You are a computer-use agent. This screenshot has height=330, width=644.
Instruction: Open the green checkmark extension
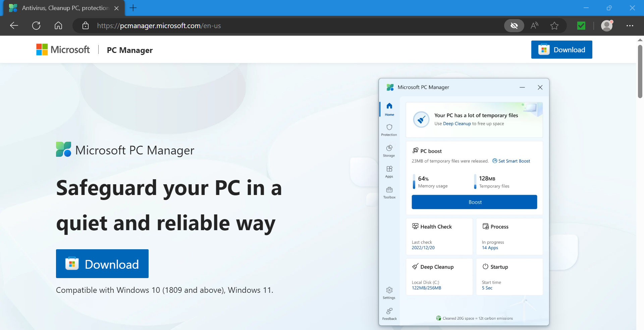coord(581,25)
